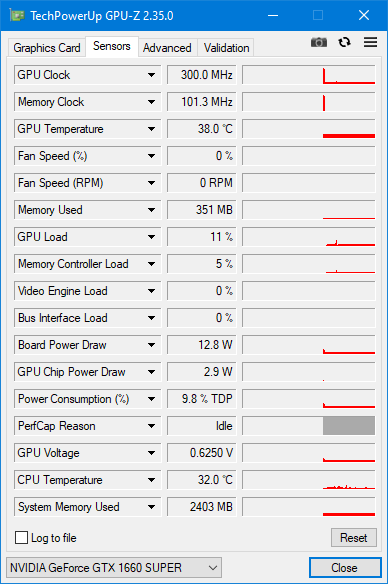Expand the GPU Clock sensor dropdown
This screenshot has height=584, width=388.
click(151, 75)
